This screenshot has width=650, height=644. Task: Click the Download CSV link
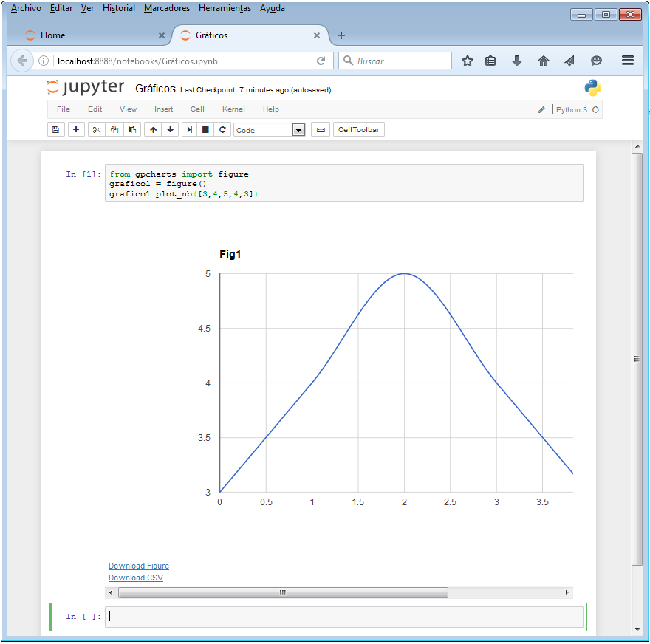[135, 578]
